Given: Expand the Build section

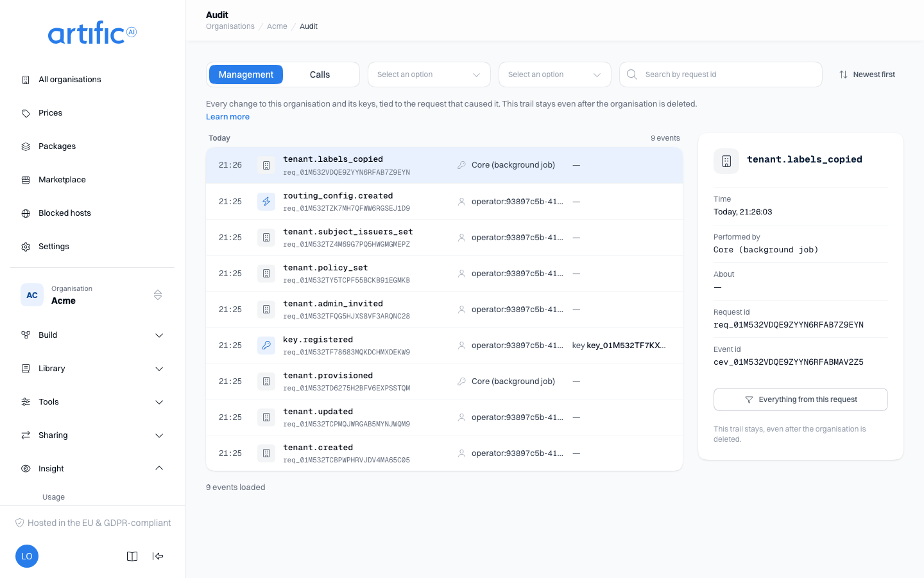Looking at the screenshot, I should click(92, 335).
